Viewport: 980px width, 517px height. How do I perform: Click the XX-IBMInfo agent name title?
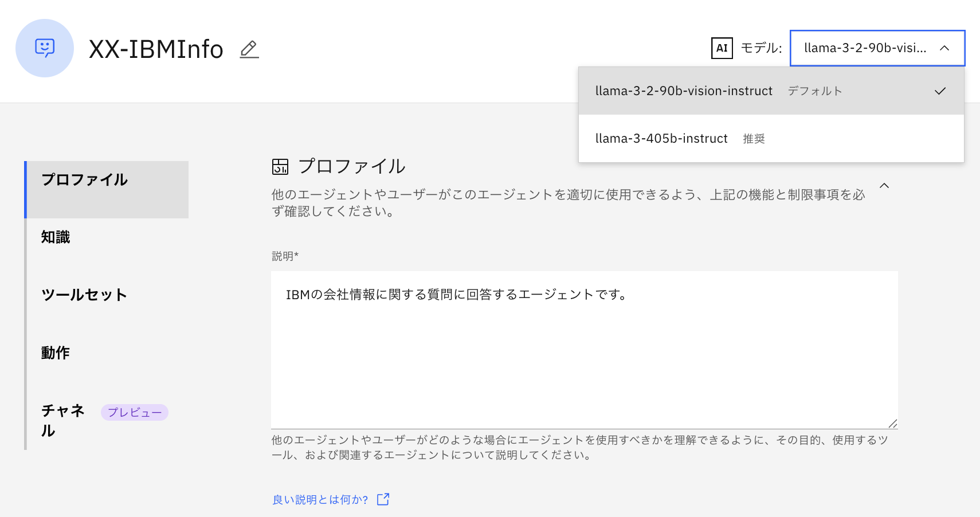[156, 49]
